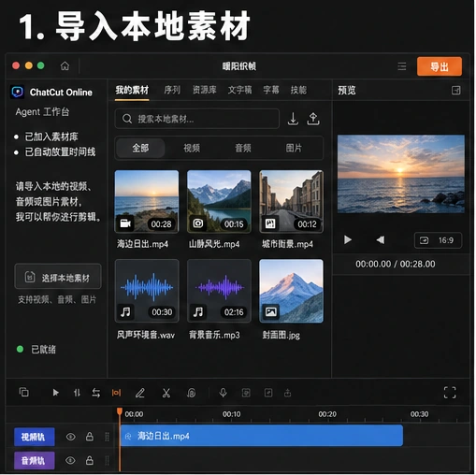Click the Agent 工作台 label
The width and height of the screenshot is (476, 475).
[x=42, y=112]
